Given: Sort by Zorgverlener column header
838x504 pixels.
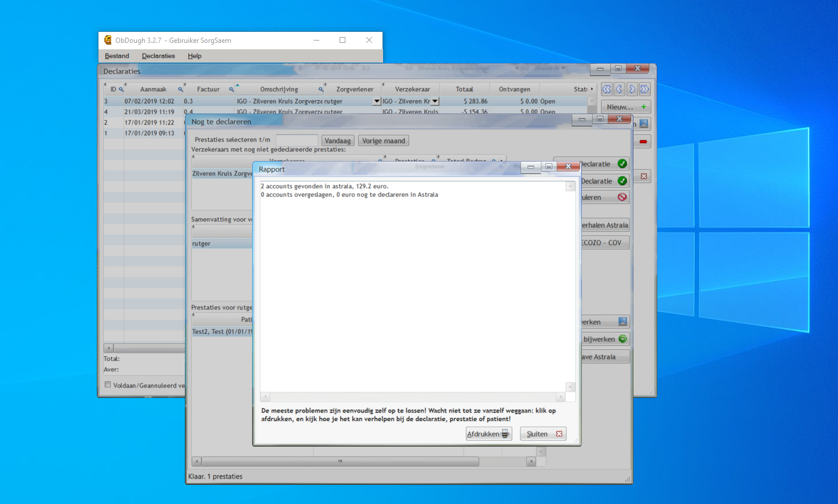Looking at the screenshot, I should click(x=355, y=89).
